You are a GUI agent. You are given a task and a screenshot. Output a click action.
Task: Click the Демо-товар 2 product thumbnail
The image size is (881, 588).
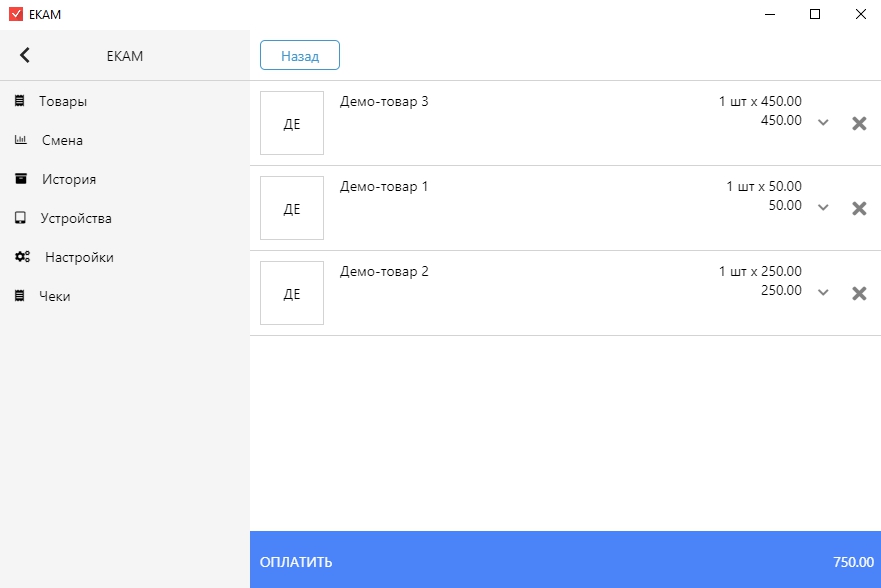292,293
